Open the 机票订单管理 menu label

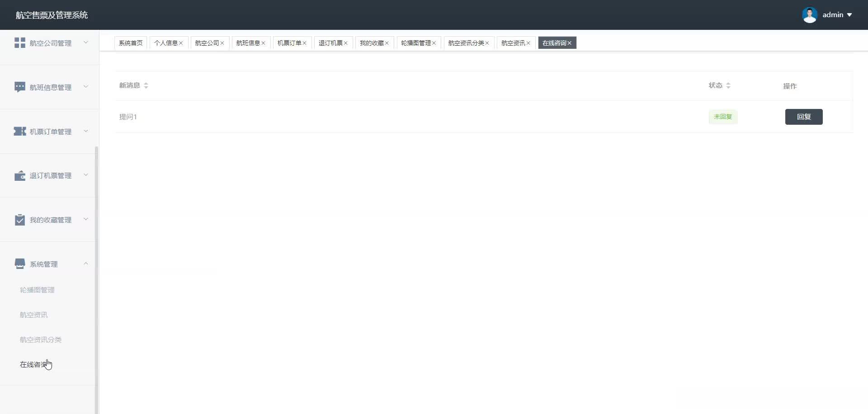(x=51, y=132)
